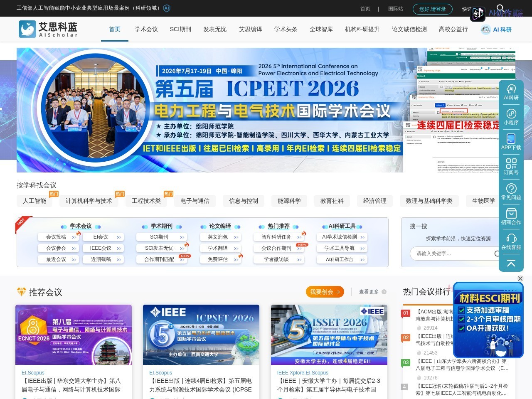Open 招商合作 in the floating sidebar

[x=511, y=217]
